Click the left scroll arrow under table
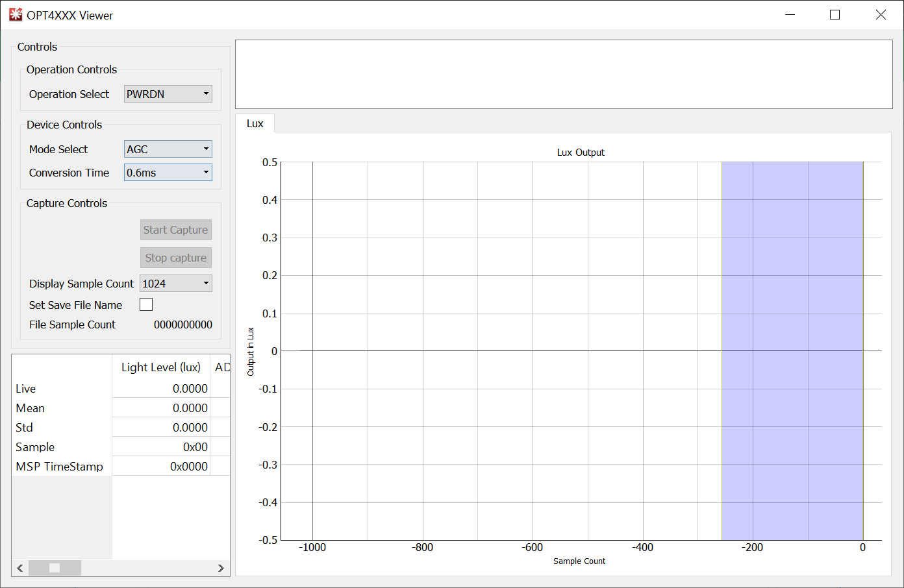This screenshot has width=904, height=588. 20,568
